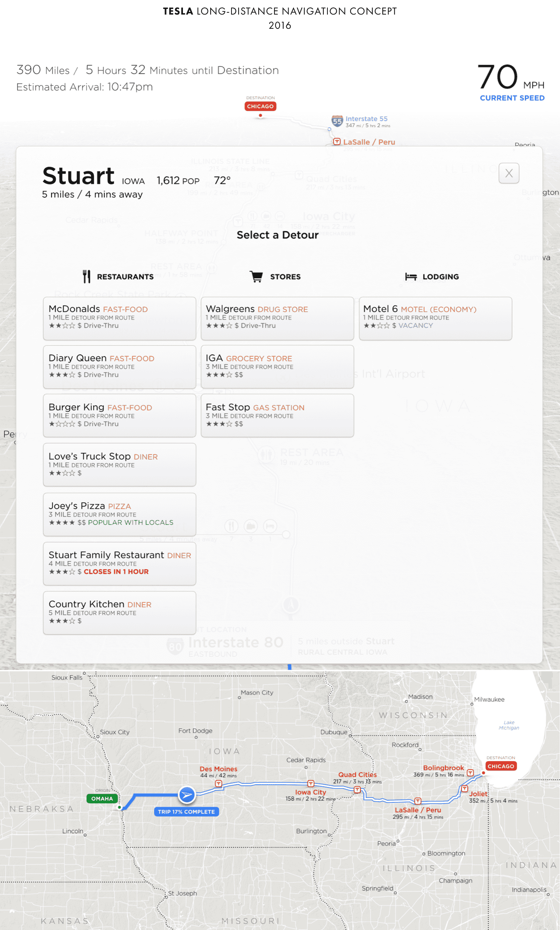Click the CHICAGO destination badge on lower map
This screenshot has width=560, height=930.
501,766
